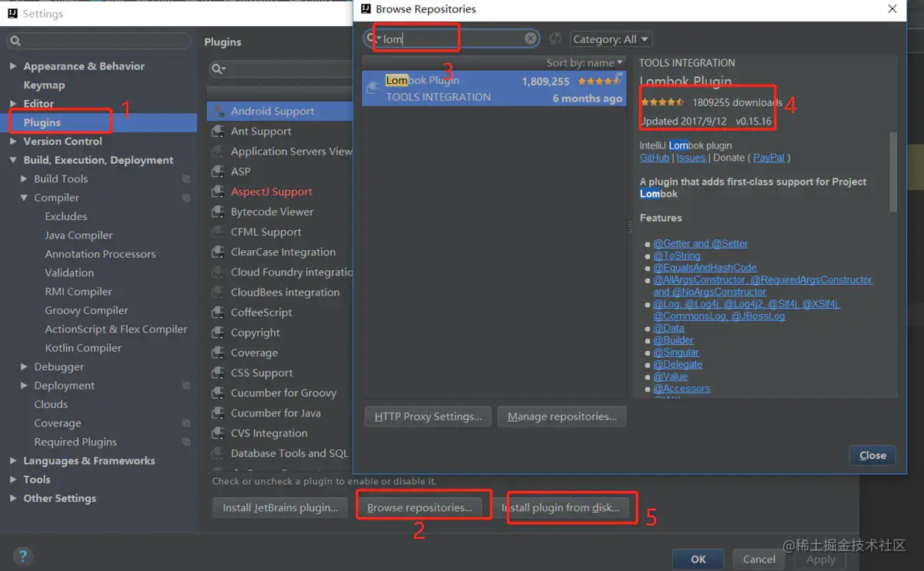This screenshot has height=571, width=924.
Task: Click the Android Support plugin icon
Action: click(218, 112)
